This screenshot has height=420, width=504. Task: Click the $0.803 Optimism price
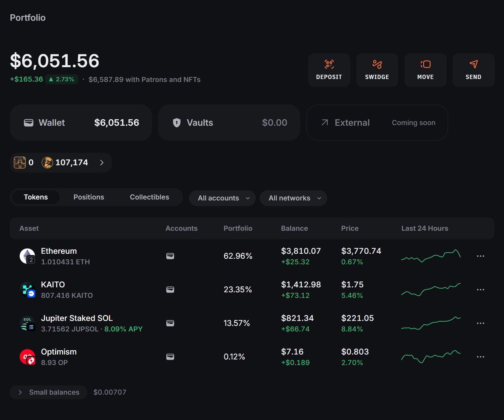355,352
